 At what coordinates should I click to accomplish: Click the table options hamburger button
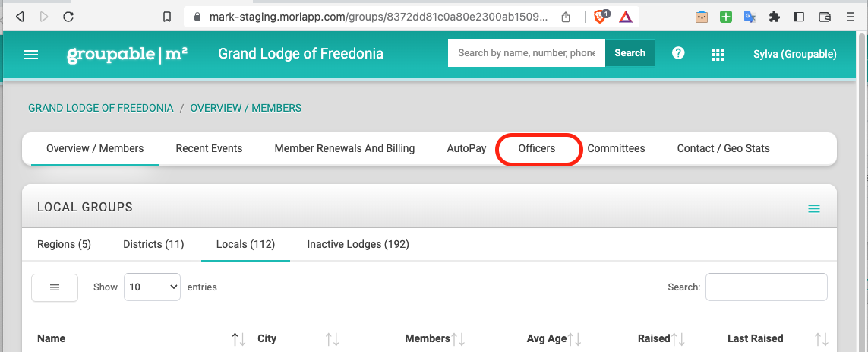pos(55,287)
